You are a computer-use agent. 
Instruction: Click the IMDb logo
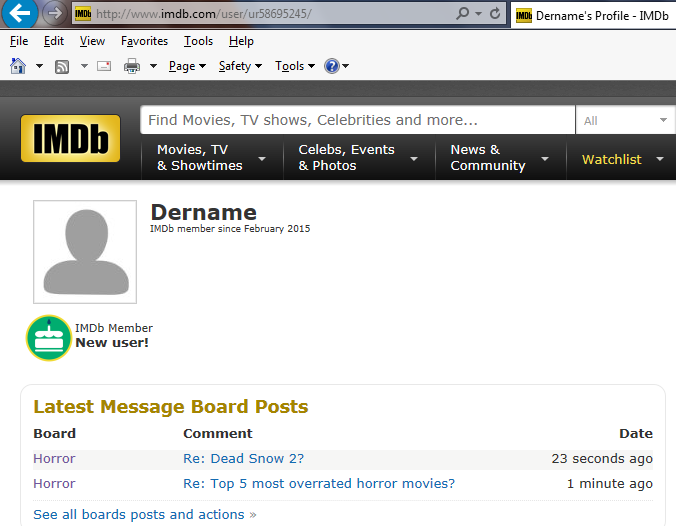point(71,138)
